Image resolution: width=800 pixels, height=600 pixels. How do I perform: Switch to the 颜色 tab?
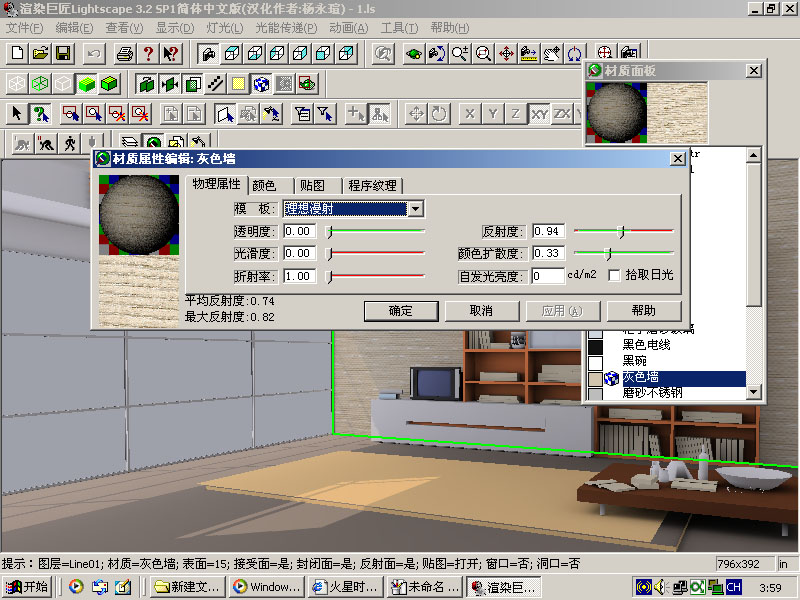pos(271,186)
